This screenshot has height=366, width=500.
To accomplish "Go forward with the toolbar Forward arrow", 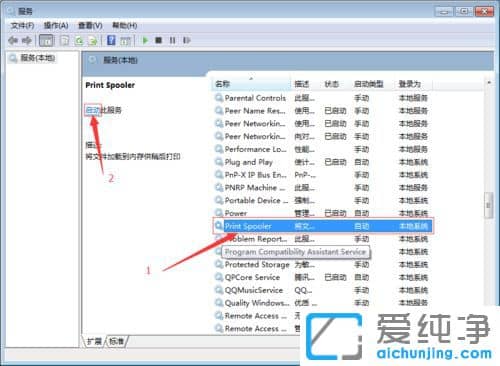I will pos(27,41).
